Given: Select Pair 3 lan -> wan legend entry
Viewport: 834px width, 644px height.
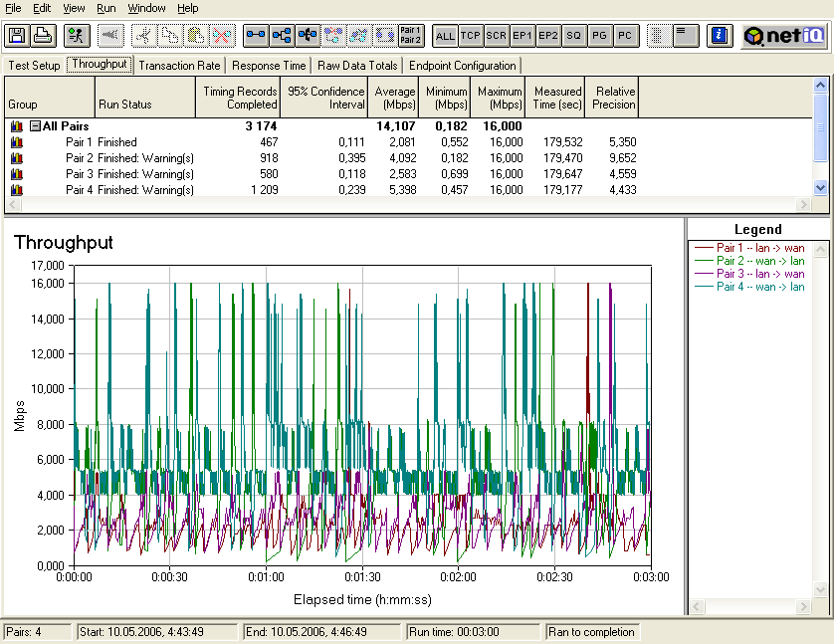Looking at the screenshot, I should click(x=760, y=274).
